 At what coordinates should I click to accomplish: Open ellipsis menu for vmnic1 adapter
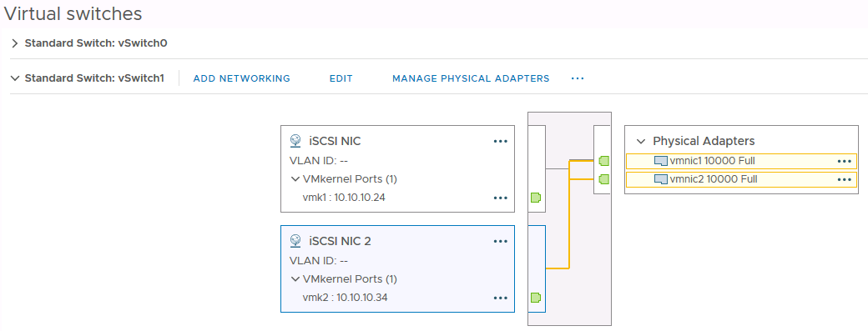[x=844, y=162]
